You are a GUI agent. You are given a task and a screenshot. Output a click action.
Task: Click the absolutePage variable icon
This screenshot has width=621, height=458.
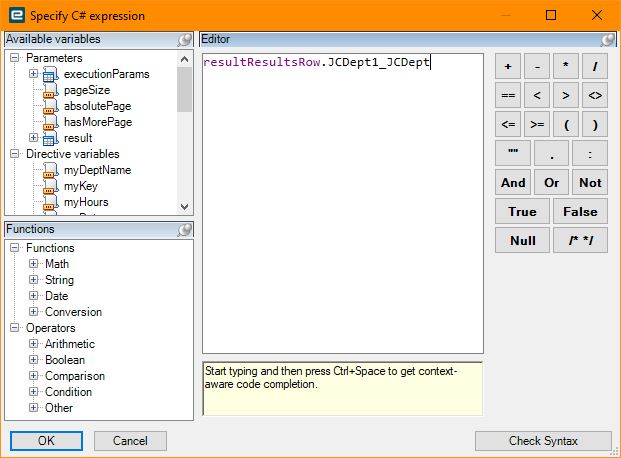point(50,106)
